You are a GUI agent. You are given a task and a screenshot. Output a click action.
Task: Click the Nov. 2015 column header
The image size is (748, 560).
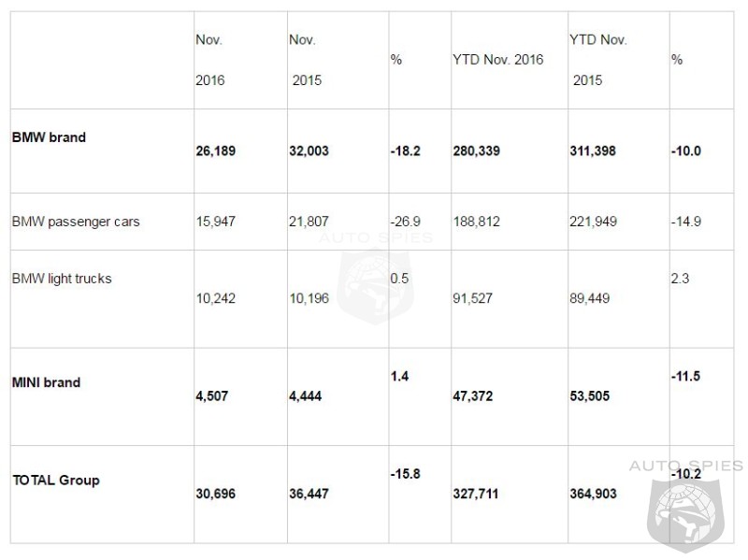click(306, 60)
